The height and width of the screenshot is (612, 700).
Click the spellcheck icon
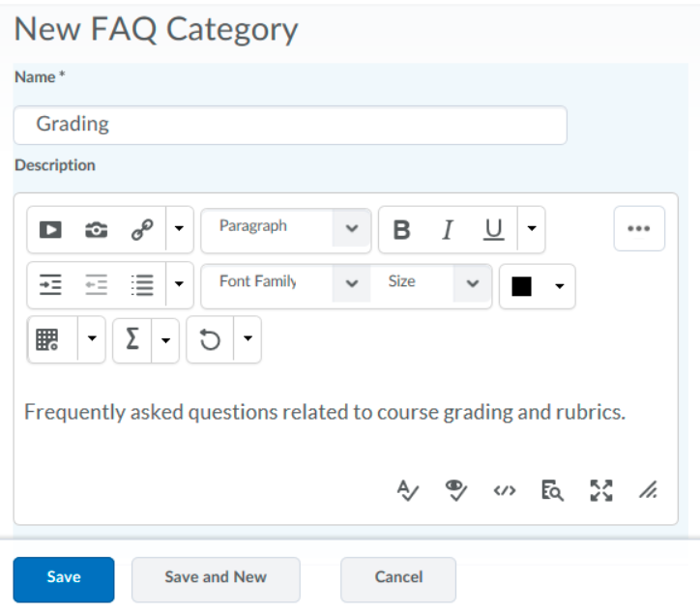407,491
